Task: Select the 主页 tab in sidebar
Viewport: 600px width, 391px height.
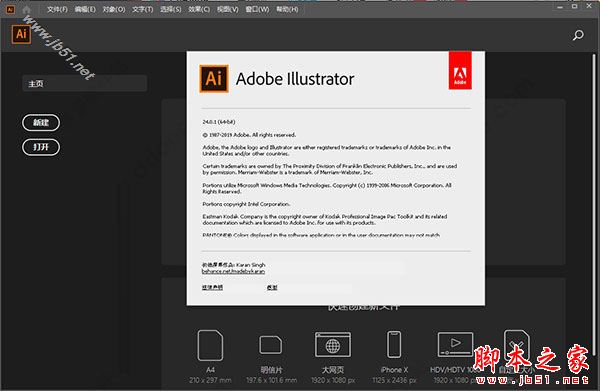Action: click(85, 83)
